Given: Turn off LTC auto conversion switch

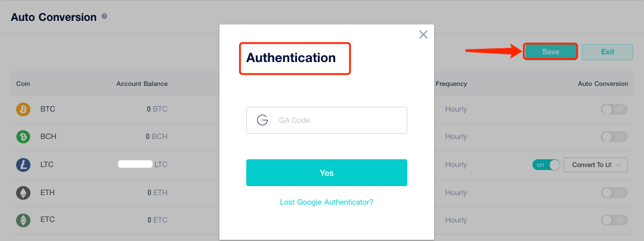Looking at the screenshot, I should click(546, 165).
